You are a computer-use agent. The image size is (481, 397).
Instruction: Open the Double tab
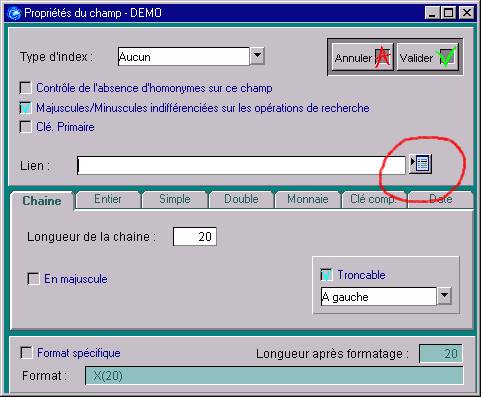click(x=241, y=199)
